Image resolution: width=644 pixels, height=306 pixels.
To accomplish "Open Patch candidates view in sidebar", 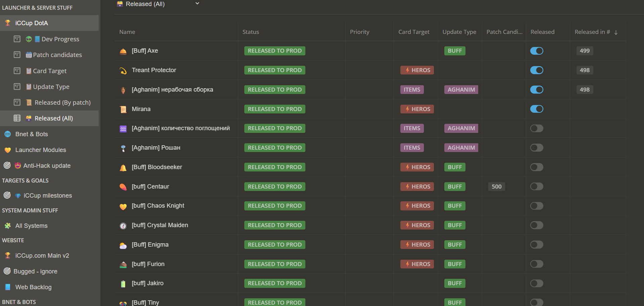I will tap(57, 55).
